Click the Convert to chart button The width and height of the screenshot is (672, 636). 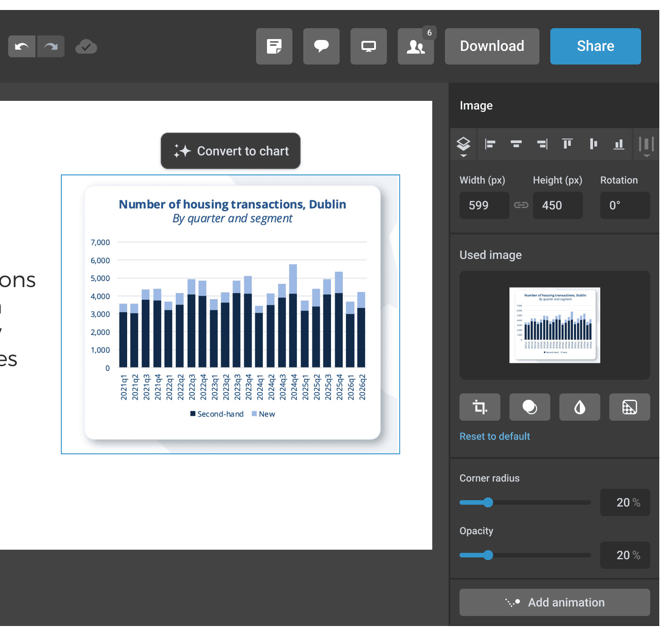[231, 151]
